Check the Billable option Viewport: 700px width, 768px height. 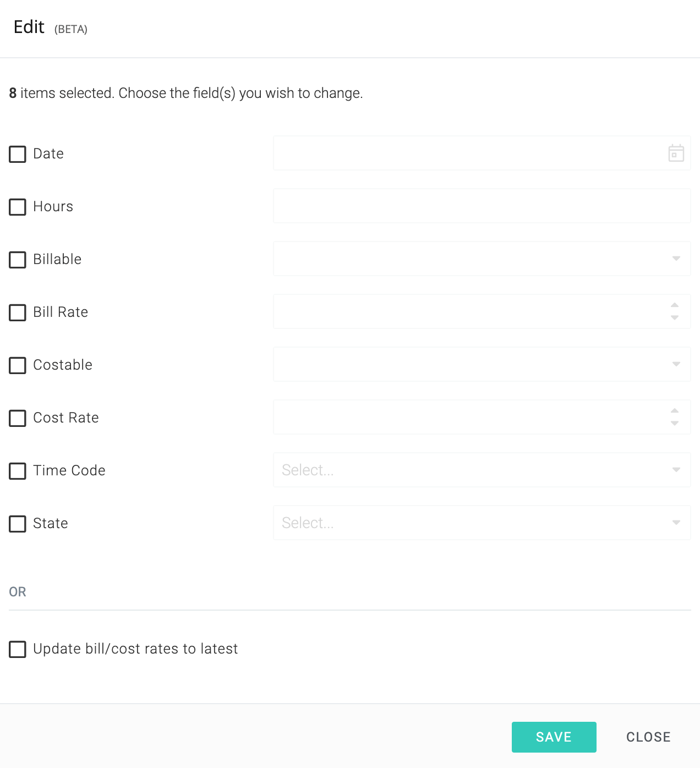click(x=18, y=260)
